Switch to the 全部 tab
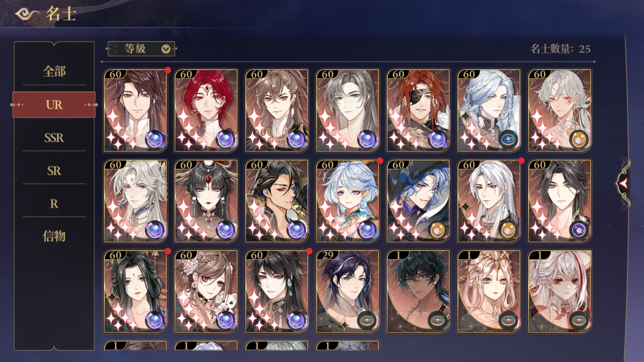644x362 pixels. tap(54, 71)
